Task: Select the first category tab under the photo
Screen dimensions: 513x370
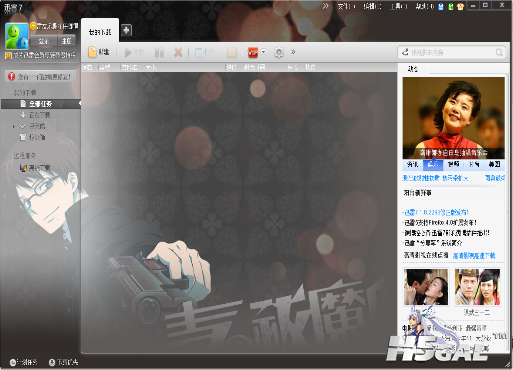Action: (413, 164)
